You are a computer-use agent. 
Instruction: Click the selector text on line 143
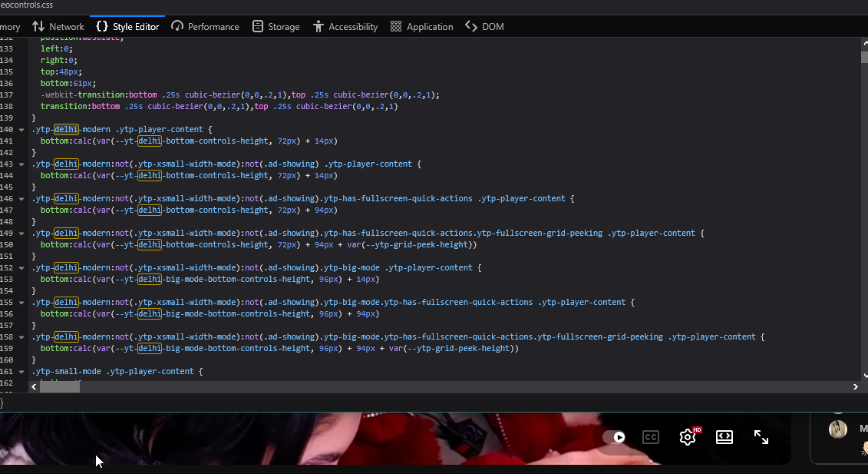click(x=226, y=164)
